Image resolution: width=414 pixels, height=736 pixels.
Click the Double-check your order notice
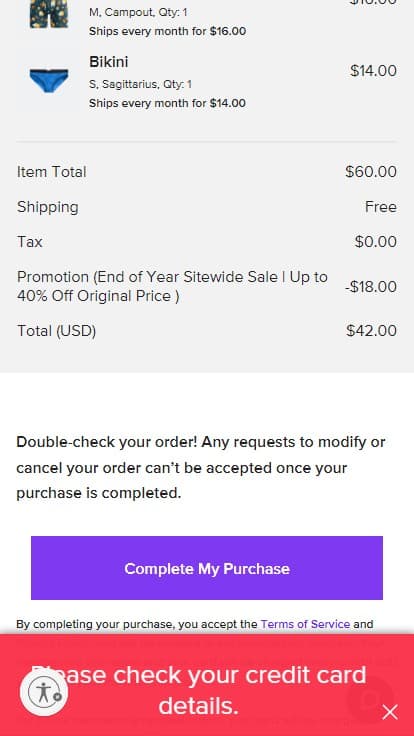click(x=201, y=468)
